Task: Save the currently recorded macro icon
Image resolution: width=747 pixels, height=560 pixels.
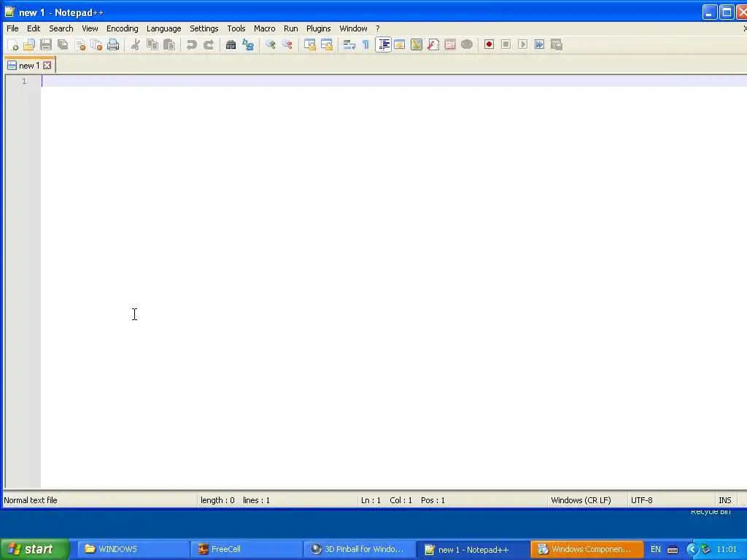Action: click(557, 44)
